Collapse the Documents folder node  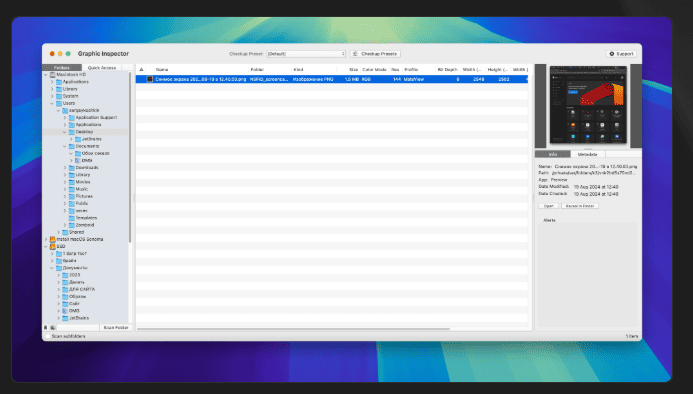click(x=65, y=146)
